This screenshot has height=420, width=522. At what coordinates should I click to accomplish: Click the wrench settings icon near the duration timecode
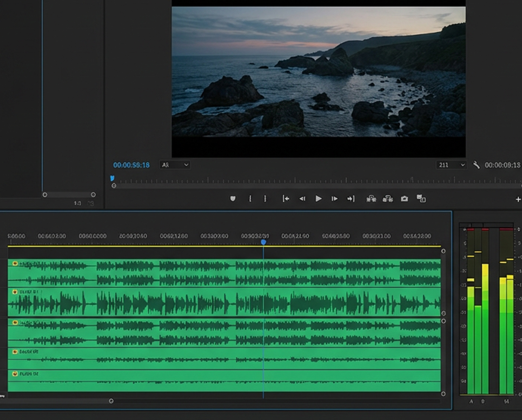[476, 165]
